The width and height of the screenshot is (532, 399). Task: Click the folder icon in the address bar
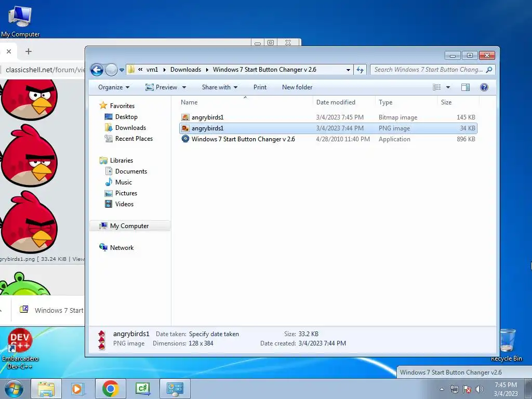[x=131, y=70]
